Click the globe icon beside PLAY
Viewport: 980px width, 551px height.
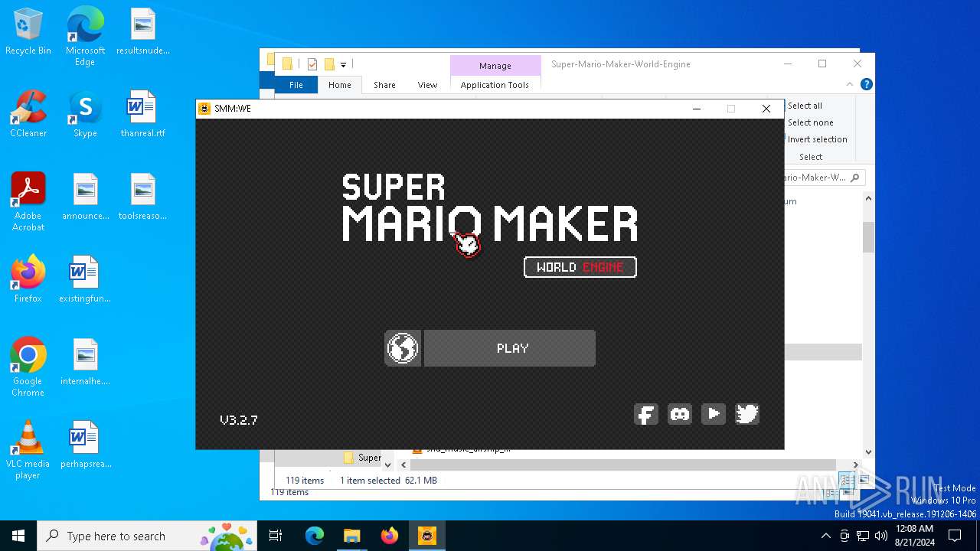click(x=403, y=348)
